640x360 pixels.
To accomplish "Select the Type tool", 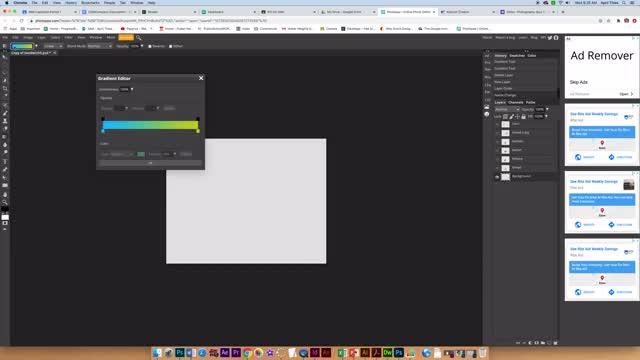I will [x=5, y=162].
